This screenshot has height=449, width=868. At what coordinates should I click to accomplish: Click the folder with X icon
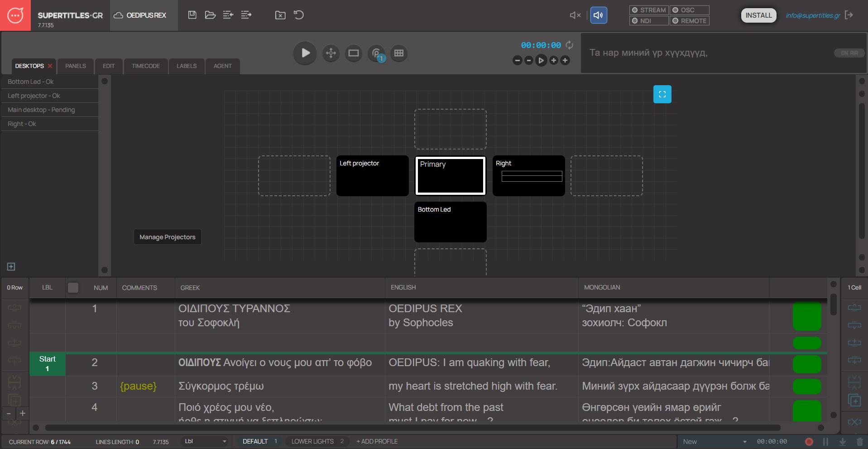(280, 15)
